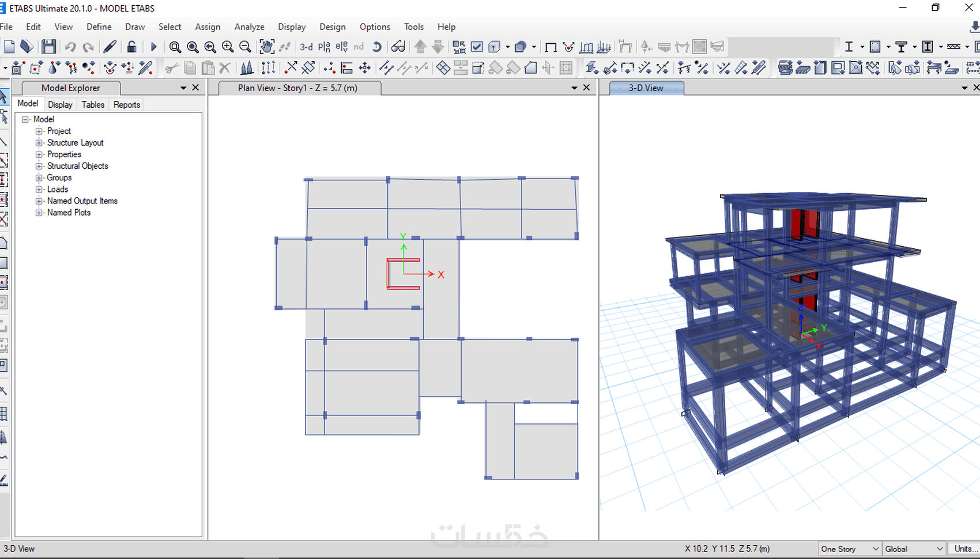The width and height of the screenshot is (980, 559).
Task: Set the default 3-d view
Action: 306,47
